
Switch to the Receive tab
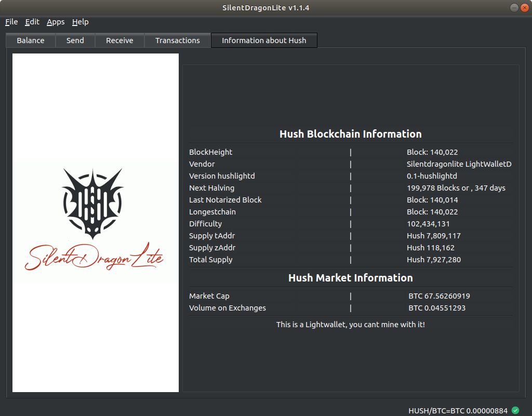coord(119,41)
